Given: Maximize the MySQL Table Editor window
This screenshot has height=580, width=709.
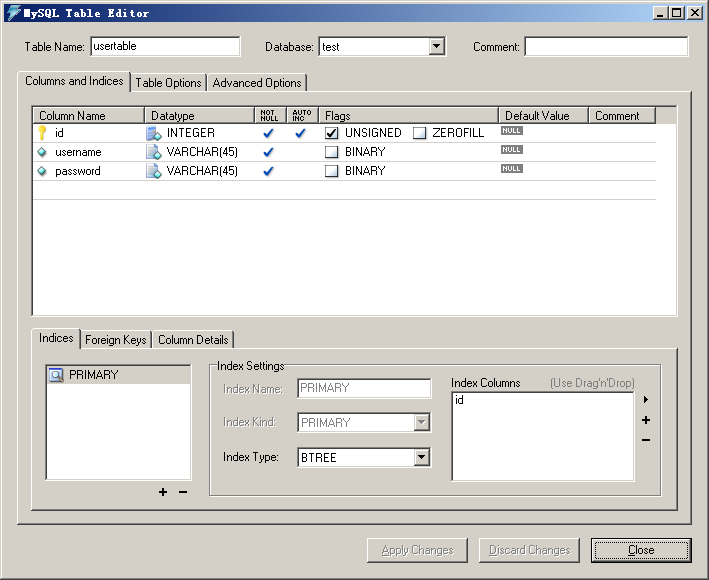Looking at the screenshot, I should click(676, 13).
